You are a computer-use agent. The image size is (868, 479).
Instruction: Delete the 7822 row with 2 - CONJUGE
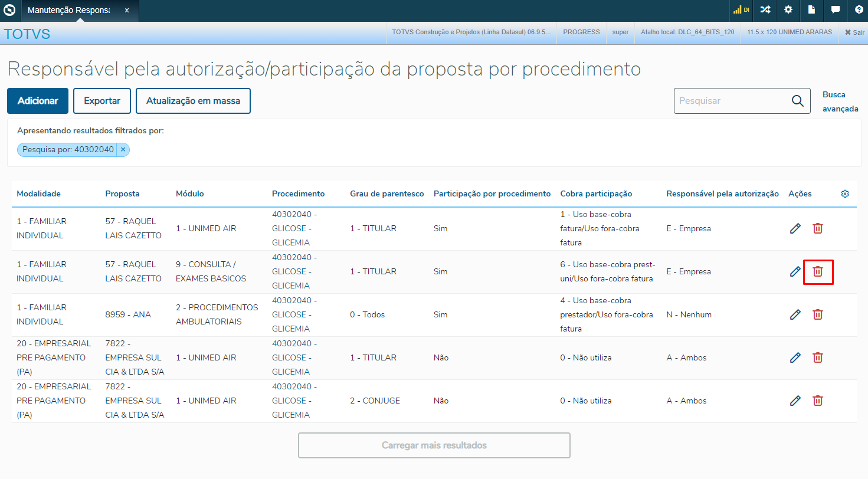pos(818,401)
